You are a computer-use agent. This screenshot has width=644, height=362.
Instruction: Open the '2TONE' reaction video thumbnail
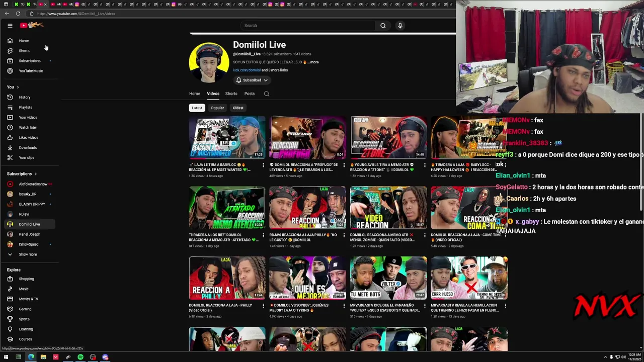[x=388, y=137]
